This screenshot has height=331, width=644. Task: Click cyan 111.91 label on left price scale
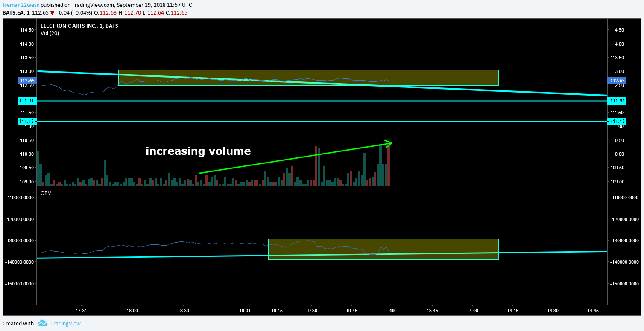coord(27,101)
